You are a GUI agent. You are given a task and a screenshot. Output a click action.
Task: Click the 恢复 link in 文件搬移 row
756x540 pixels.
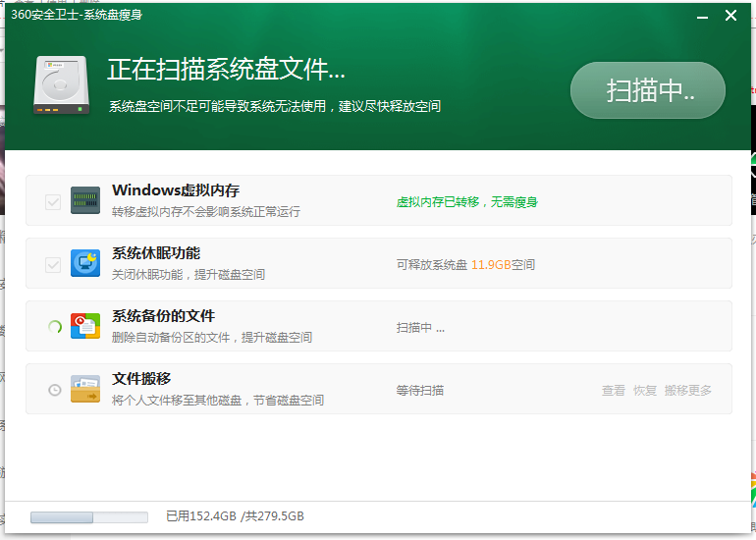click(x=645, y=391)
